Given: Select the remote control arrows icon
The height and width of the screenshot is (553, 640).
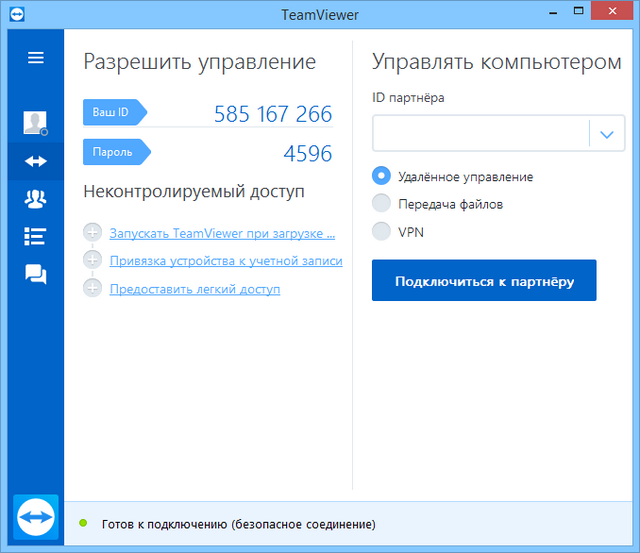Looking at the screenshot, I should click(36, 160).
